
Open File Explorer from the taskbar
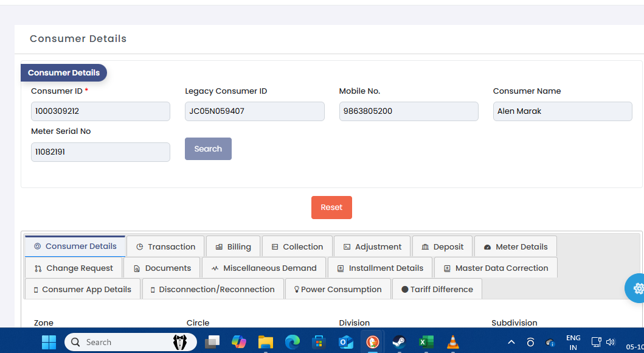(x=265, y=342)
